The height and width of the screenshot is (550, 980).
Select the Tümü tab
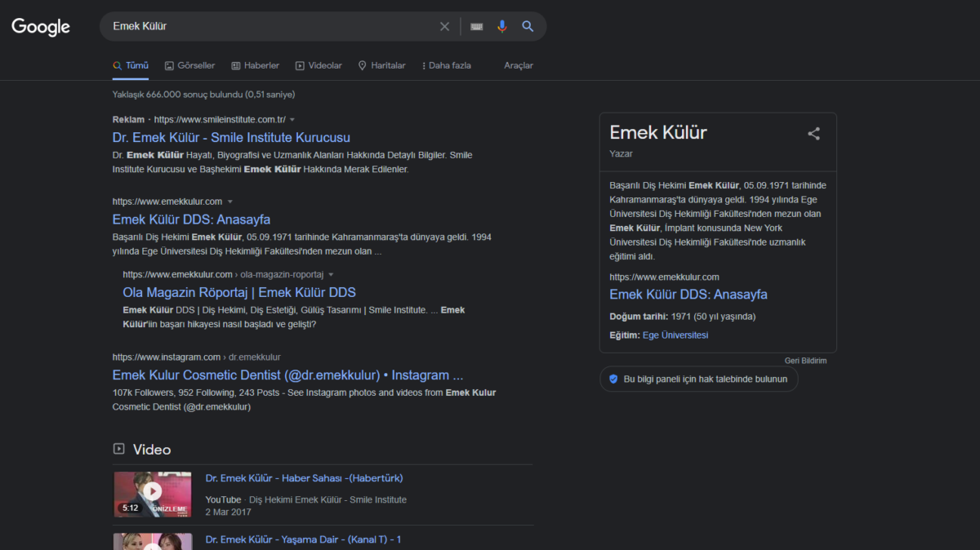click(131, 65)
